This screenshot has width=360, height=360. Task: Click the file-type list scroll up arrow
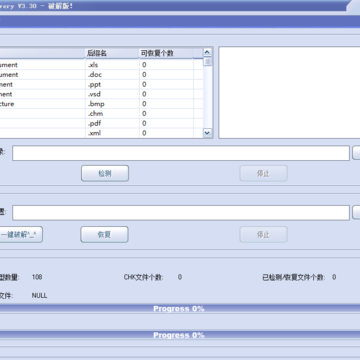tap(207, 52)
